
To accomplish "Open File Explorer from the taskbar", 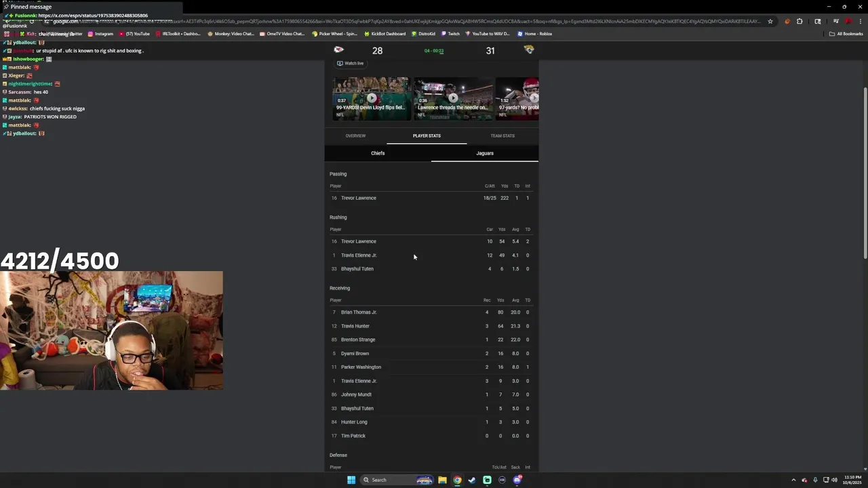I will pyautogui.click(x=442, y=480).
